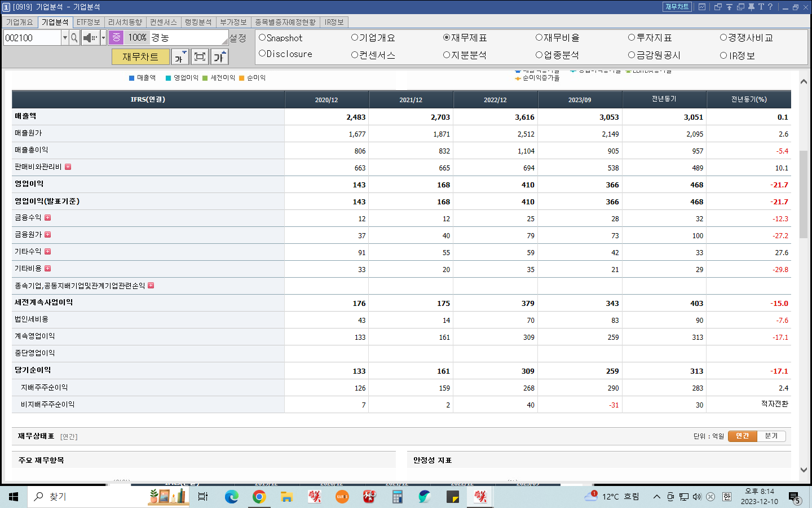The width and height of the screenshot is (812, 508).
Task: Decrease font size with 가 down icon
Action: click(180, 57)
